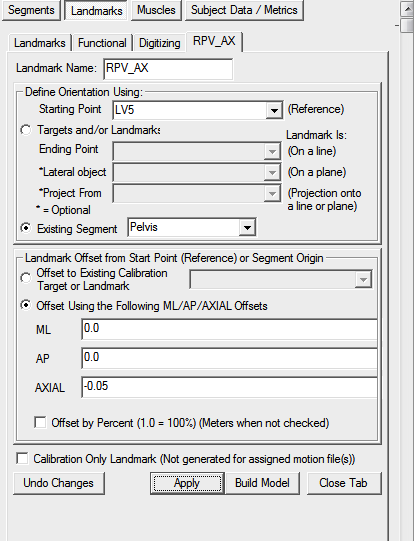Screen dimensions: 414x541
Task: Click Undo Changes button
Action: click(x=59, y=483)
